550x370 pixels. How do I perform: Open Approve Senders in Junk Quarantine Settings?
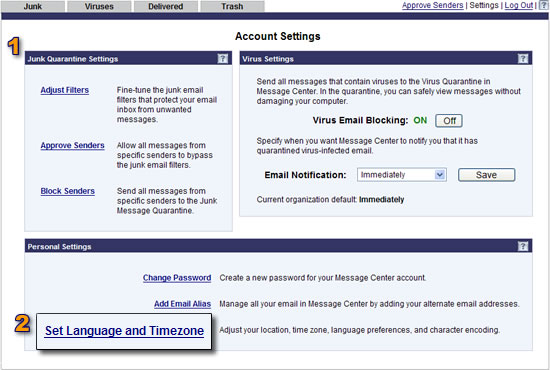[72, 145]
